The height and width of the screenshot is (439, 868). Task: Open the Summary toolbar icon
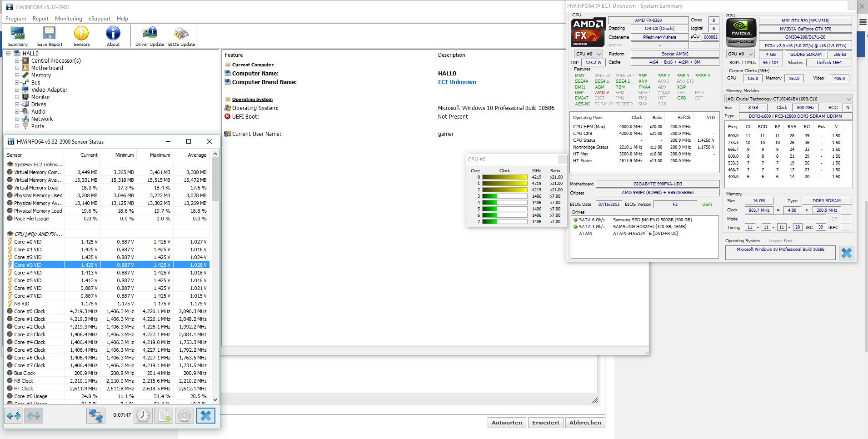coord(18,36)
